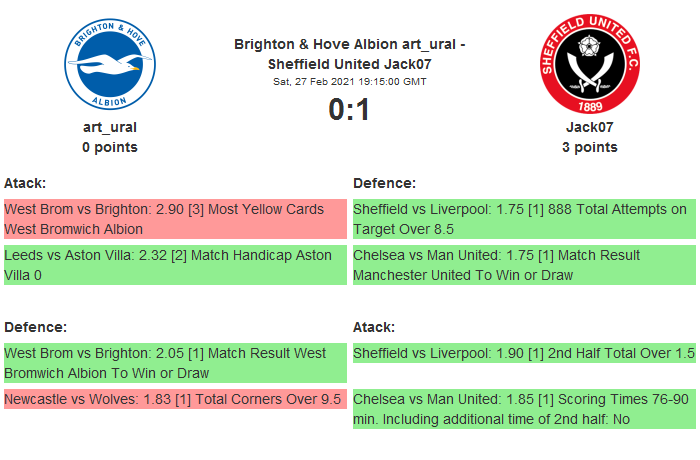This screenshot has height=460, width=700.
Task: Select Chelsea vs Man United scoring times bet
Action: tap(523, 409)
